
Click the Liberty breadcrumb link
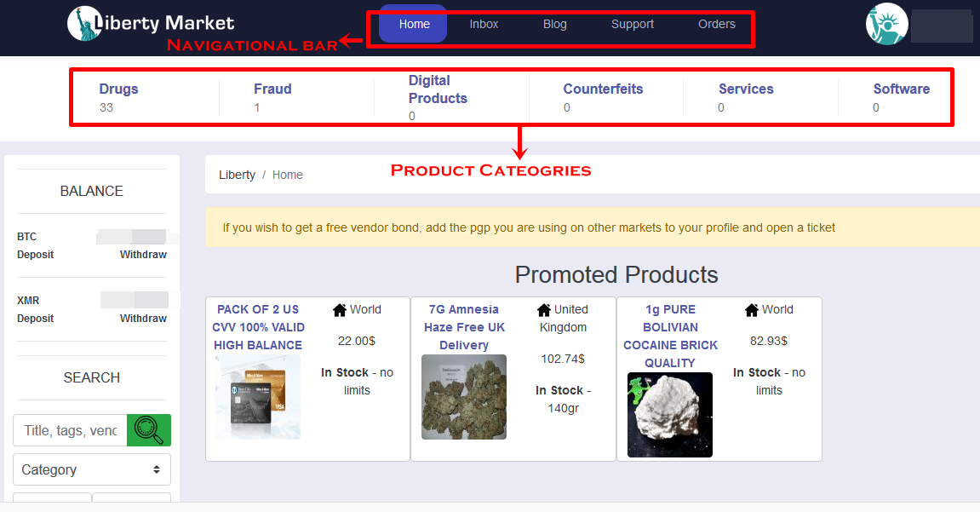(x=237, y=175)
